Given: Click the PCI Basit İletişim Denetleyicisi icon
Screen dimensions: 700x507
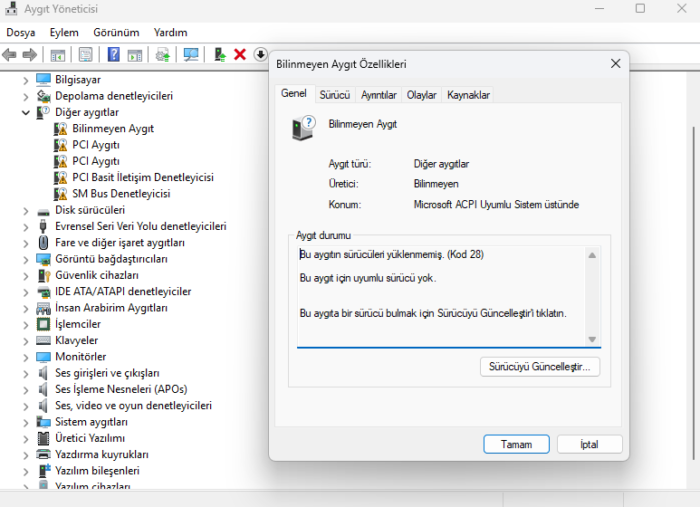Looking at the screenshot, I should point(60,178).
